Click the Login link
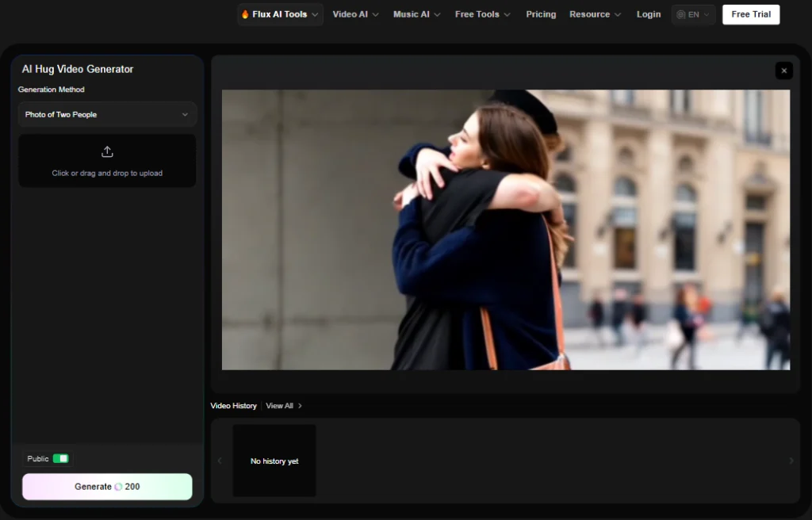The width and height of the screenshot is (812, 520). tap(648, 14)
